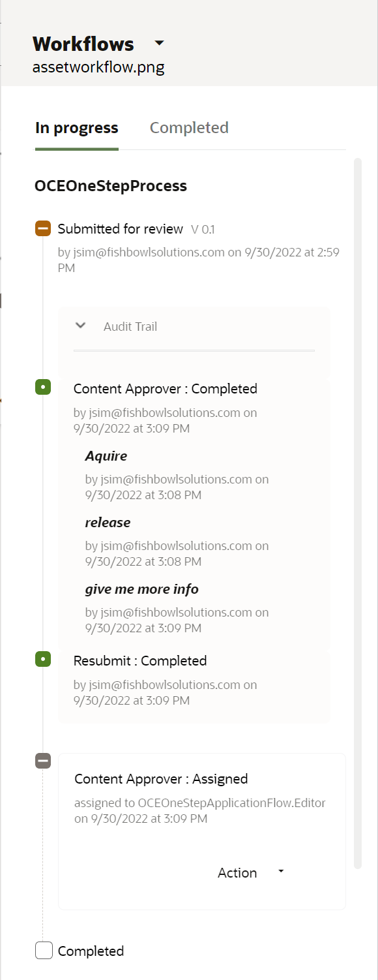Click the vertical scrollbar of workflow panel
378x980 pixels.
pos(357,513)
